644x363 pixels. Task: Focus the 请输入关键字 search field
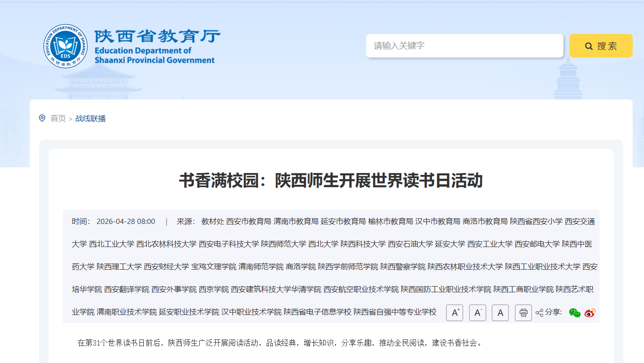(465, 46)
